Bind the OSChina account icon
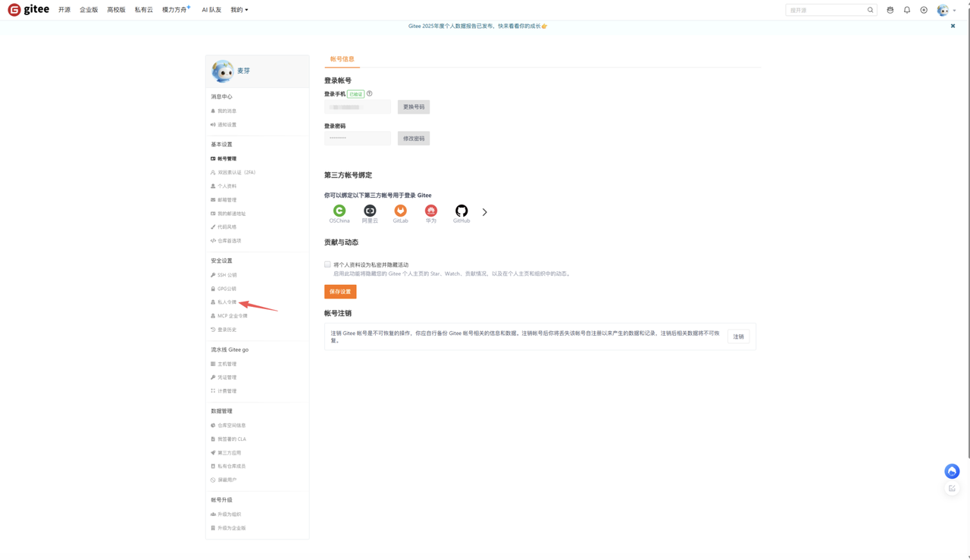The height and width of the screenshot is (560, 970). coord(339,211)
